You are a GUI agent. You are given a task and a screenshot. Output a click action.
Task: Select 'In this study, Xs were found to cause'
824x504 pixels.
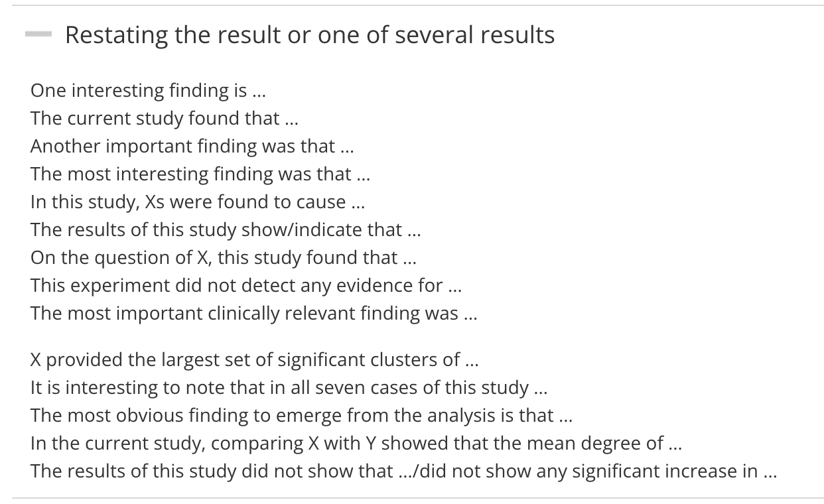(188, 202)
